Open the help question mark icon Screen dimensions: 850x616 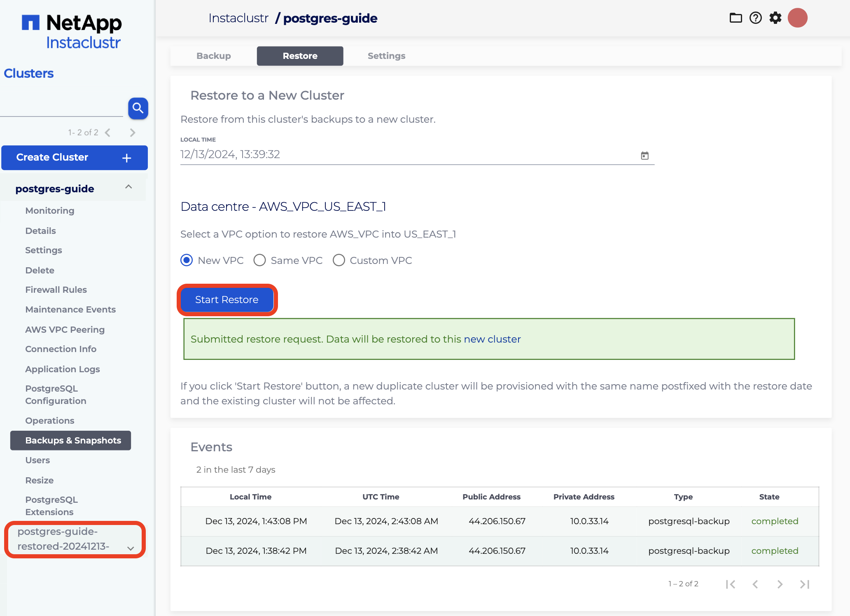click(755, 18)
